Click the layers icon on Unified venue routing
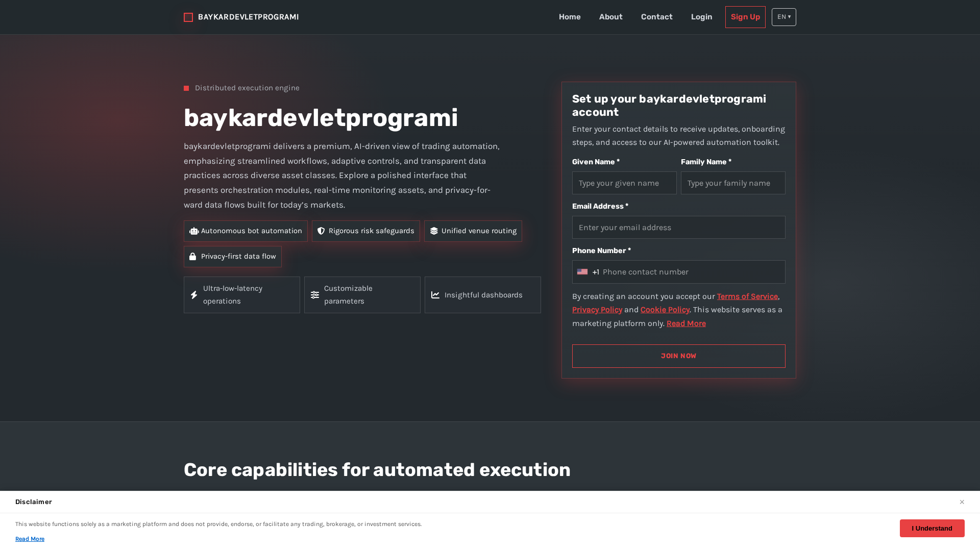The image size is (980, 551). [x=434, y=231]
